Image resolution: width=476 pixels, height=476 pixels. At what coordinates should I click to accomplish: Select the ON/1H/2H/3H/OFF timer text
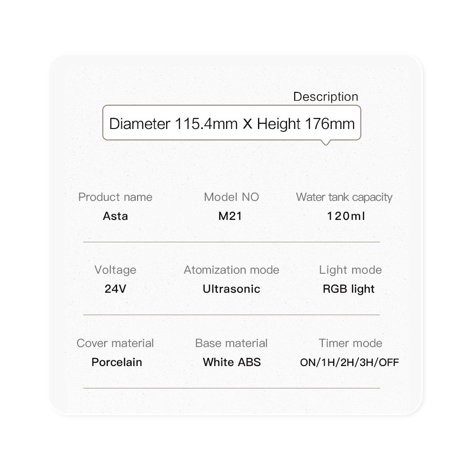tap(349, 363)
